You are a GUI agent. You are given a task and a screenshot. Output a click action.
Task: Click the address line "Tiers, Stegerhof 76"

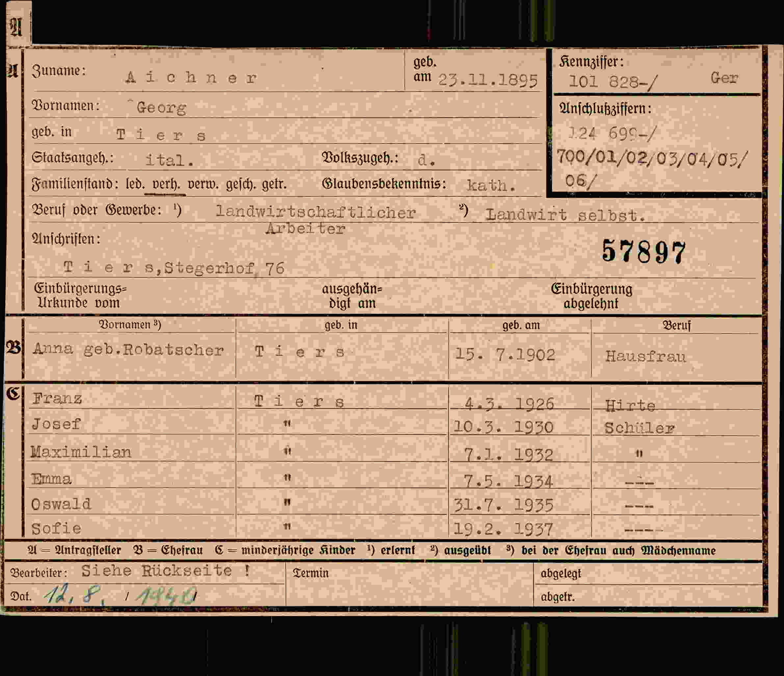click(174, 268)
